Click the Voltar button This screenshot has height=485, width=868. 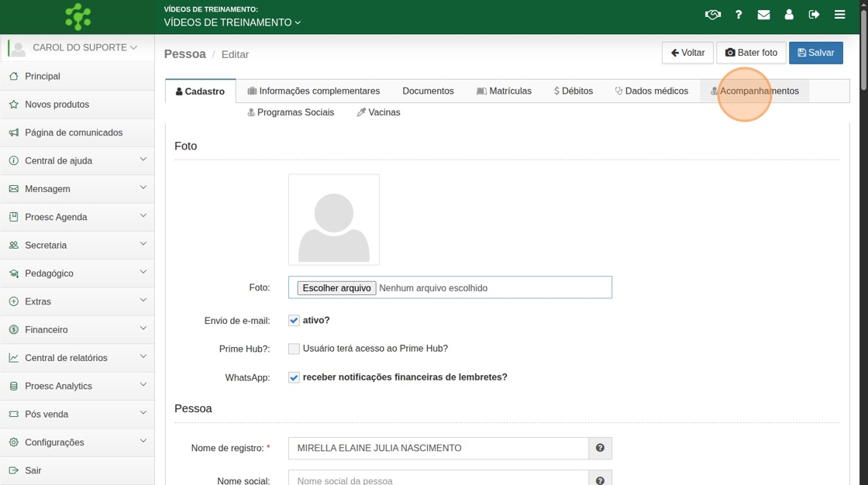(687, 53)
